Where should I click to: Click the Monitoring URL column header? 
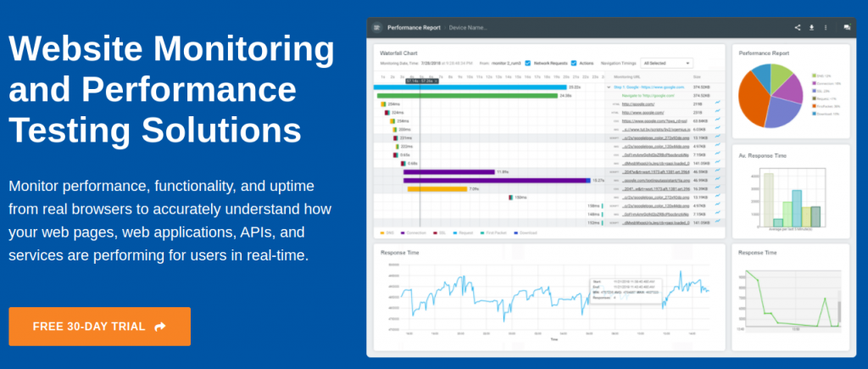628,77
